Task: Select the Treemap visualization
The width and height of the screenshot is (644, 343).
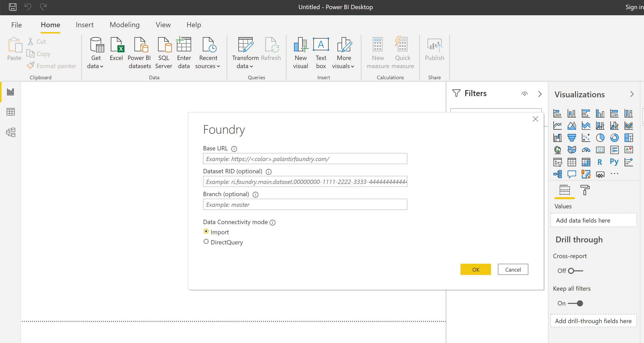Action: coord(629,138)
